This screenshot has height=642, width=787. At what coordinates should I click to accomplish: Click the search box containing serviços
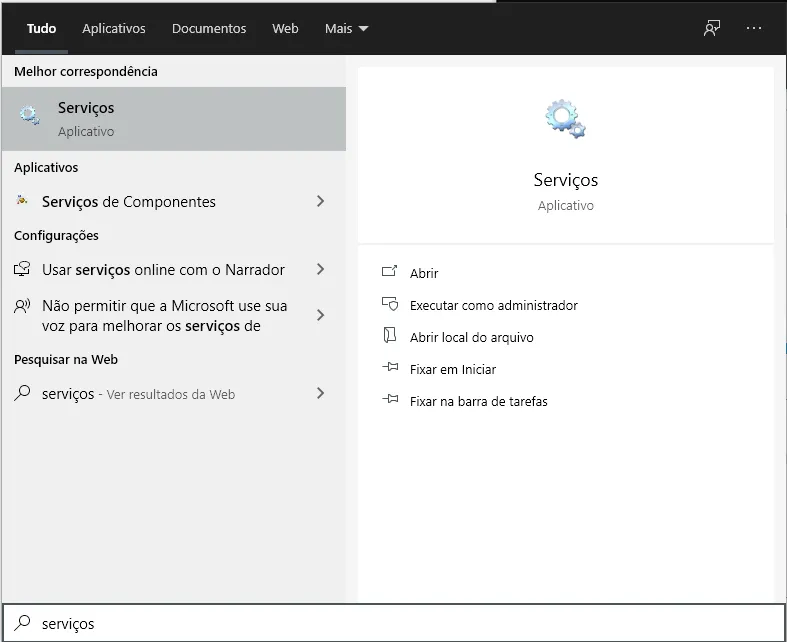coord(400,623)
